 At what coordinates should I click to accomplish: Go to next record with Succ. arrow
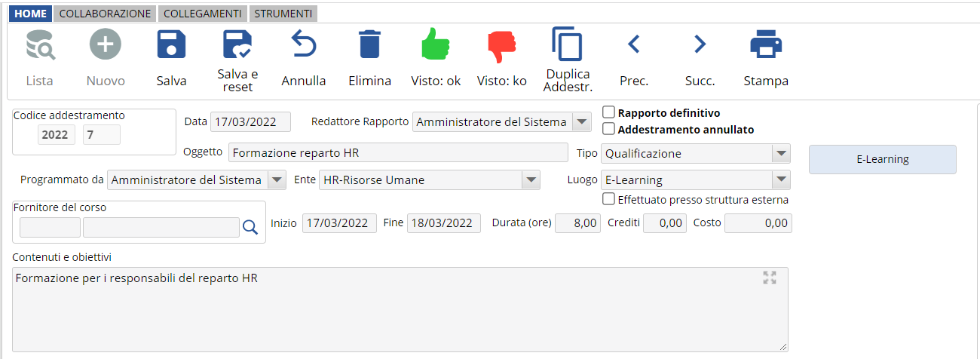point(700,45)
